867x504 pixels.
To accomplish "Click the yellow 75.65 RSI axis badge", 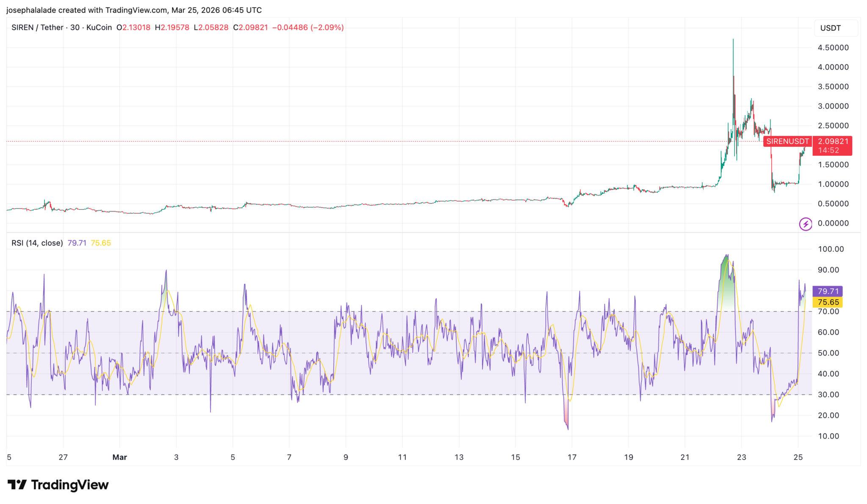I will click(x=828, y=302).
